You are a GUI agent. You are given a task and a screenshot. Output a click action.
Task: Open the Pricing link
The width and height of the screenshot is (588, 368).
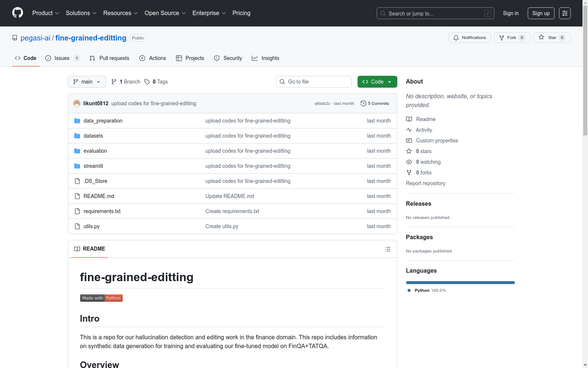(241, 13)
